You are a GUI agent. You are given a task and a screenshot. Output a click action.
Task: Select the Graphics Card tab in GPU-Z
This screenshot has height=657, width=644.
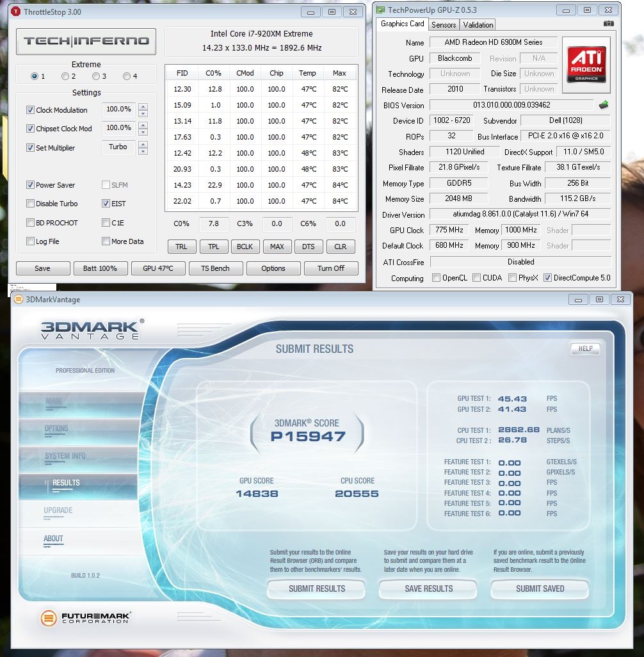point(402,24)
